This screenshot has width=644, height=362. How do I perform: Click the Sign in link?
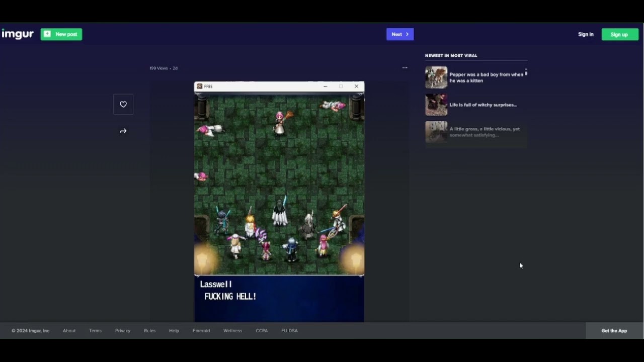click(x=586, y=34)
